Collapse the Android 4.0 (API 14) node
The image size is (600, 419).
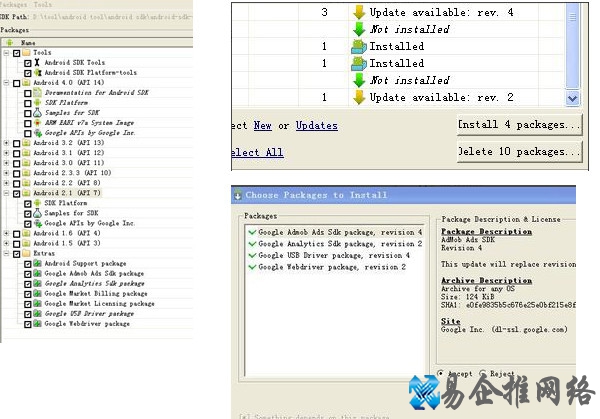click(x=6, y=83)
